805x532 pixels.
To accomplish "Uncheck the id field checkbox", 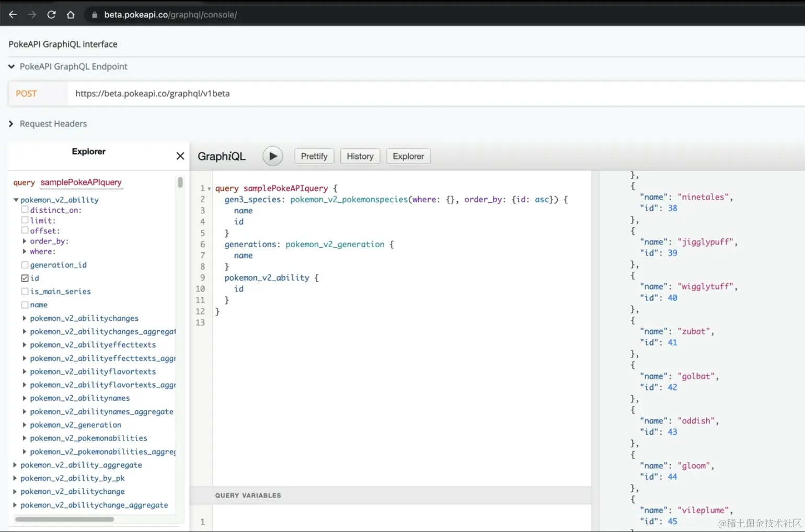I will pos(25,278).
